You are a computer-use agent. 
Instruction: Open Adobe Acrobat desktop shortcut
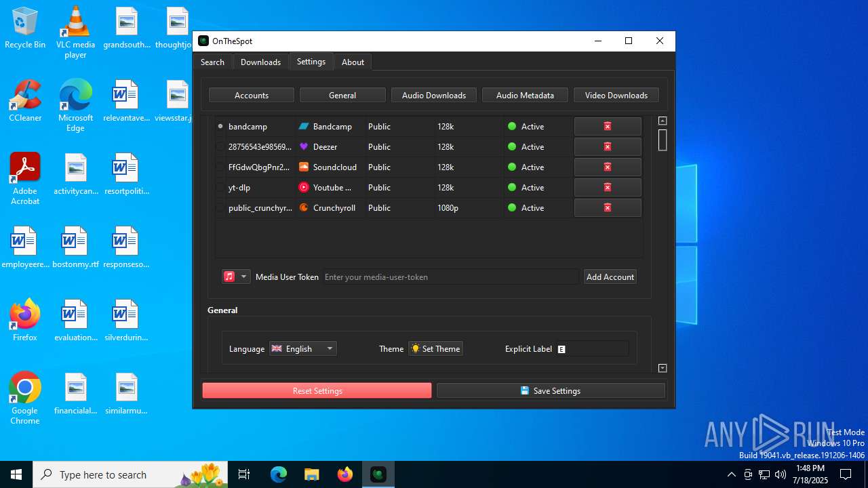[25, 179]
